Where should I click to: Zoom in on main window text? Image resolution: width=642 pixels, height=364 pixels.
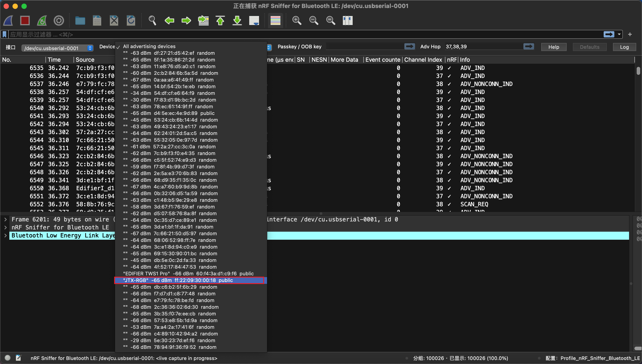coord(297,20)
